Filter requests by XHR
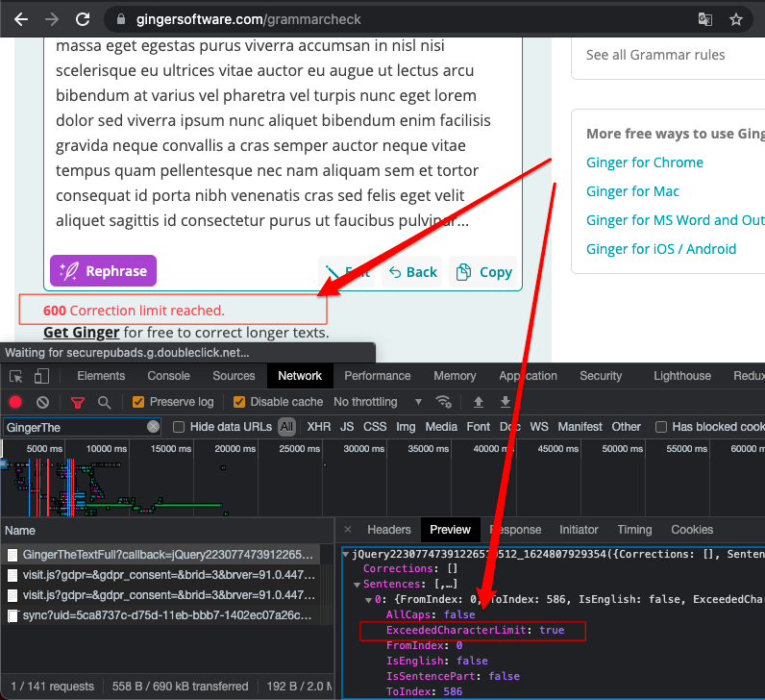765x700 pixels. tap(318, 427)
